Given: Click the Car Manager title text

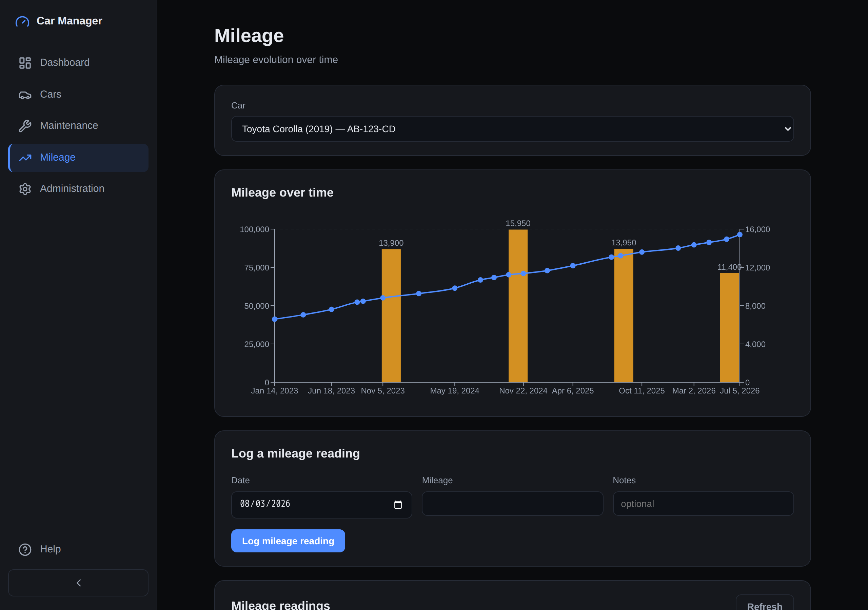Looking at the screenshot, I should [x=69, y=21].
